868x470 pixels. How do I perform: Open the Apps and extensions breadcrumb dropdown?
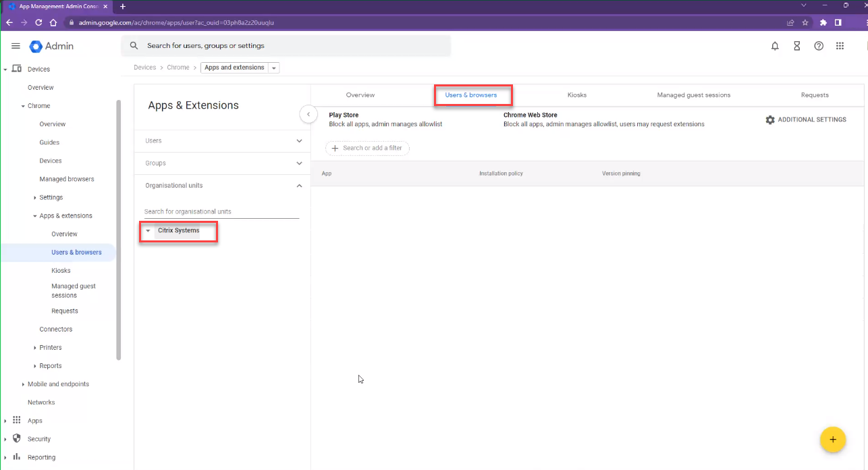(273, 68)
